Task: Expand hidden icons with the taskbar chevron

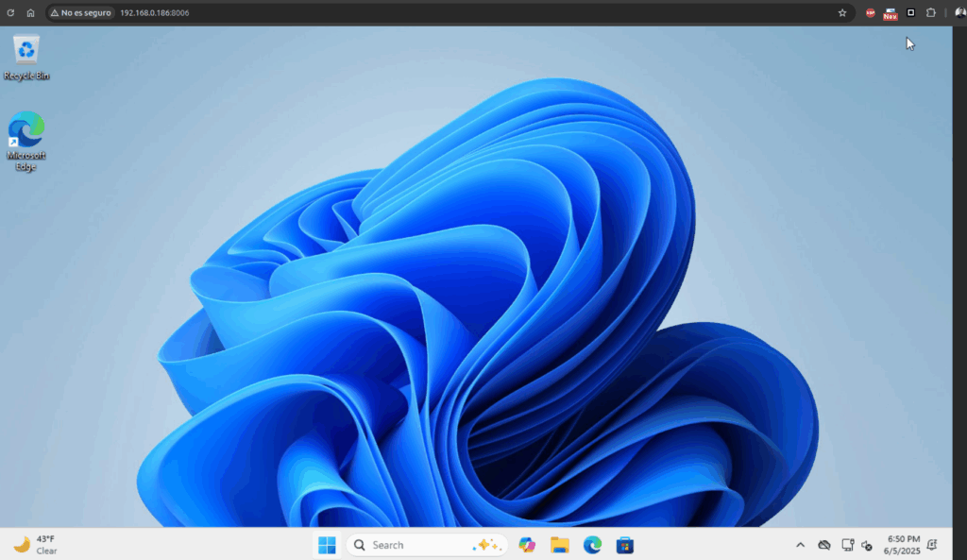Action: 800,545
